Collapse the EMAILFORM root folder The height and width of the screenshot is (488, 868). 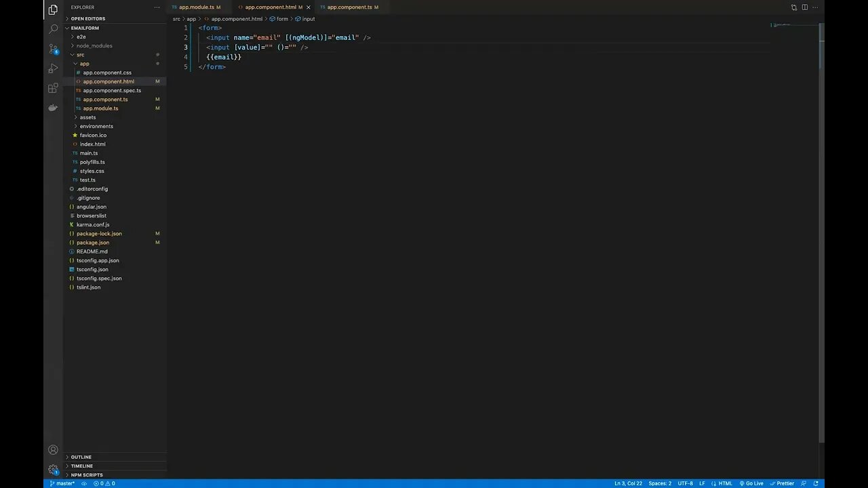115,28
